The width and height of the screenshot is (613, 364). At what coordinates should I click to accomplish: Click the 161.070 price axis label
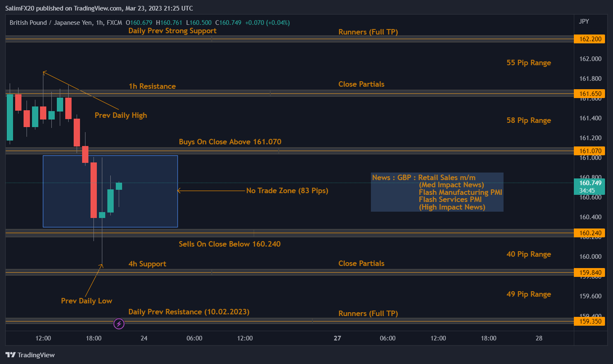(589, 151)
